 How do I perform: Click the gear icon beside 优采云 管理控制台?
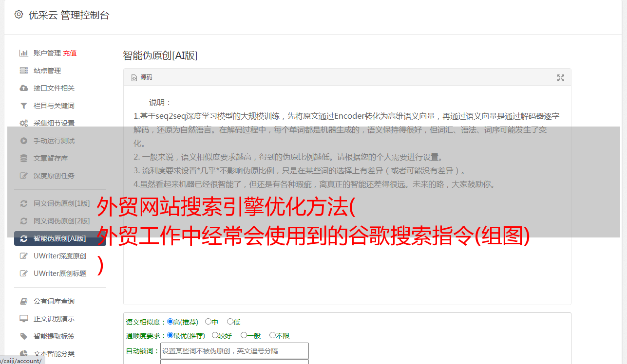(x=19, y=15)
